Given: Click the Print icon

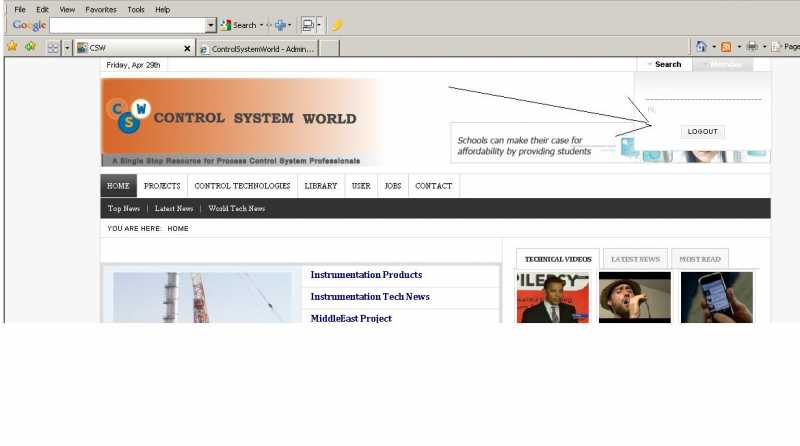Looking at the screenshot, I should [752, 47].
